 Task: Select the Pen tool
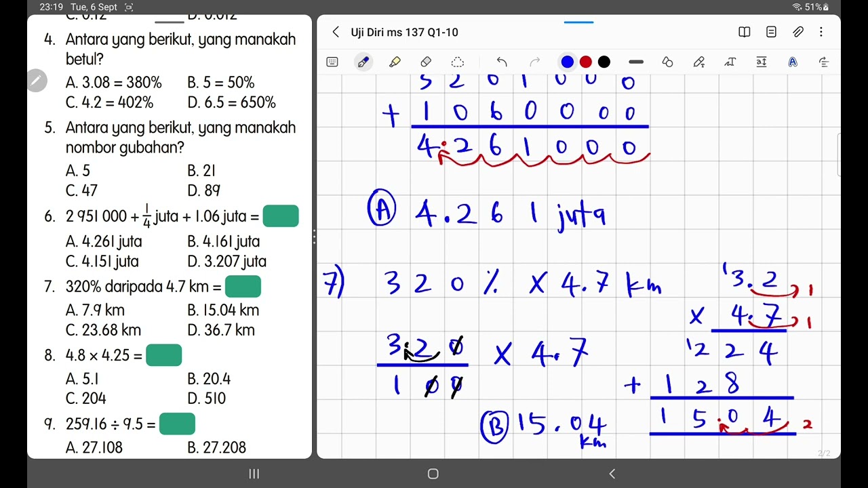tap(363, 62)
